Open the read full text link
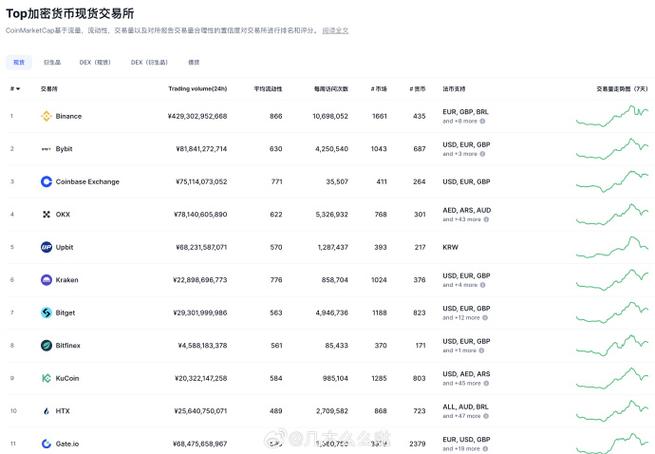 pyautogui.click(x=335, y=30)
